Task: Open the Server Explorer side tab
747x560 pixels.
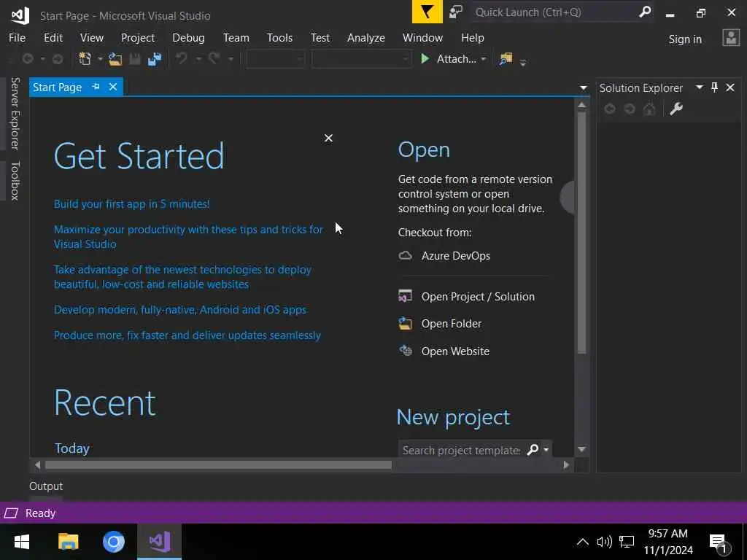Action: [15, 113]
